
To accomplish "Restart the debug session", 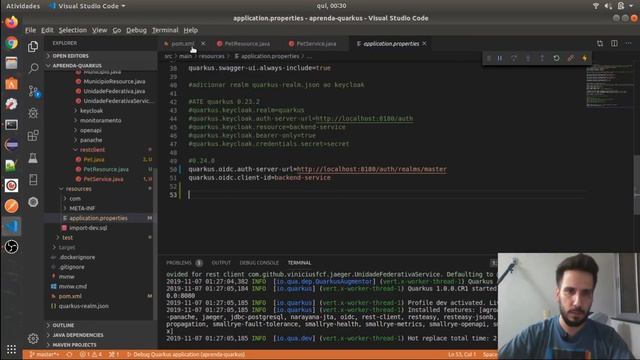I will coord(556,58).
